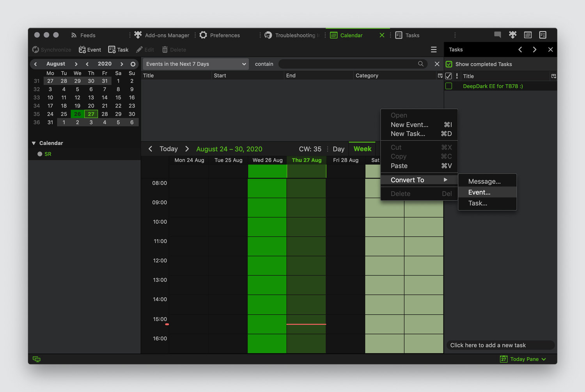The width and height of the screenshot is (585, 392).
Task: Open the Preferences tab
Action: click(x=220, y=35)
